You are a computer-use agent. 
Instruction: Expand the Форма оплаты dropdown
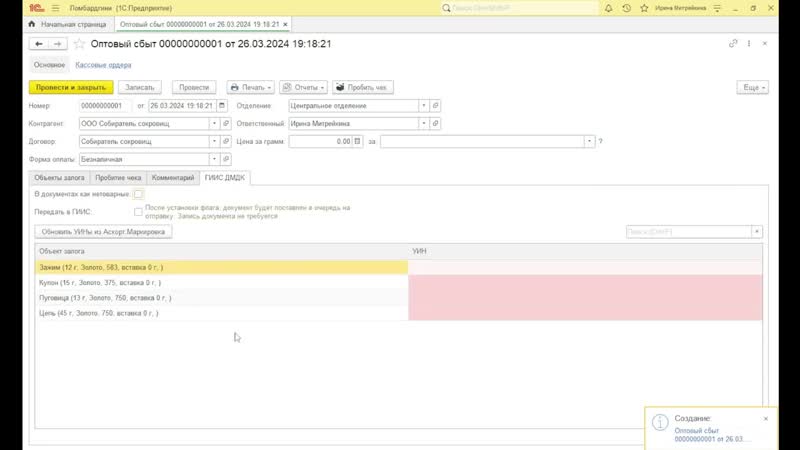pos(214,159)
